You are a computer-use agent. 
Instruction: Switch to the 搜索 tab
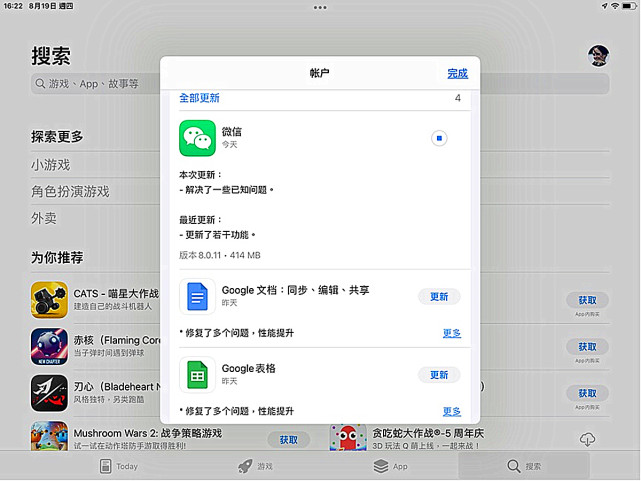click(x=524, y=466)
